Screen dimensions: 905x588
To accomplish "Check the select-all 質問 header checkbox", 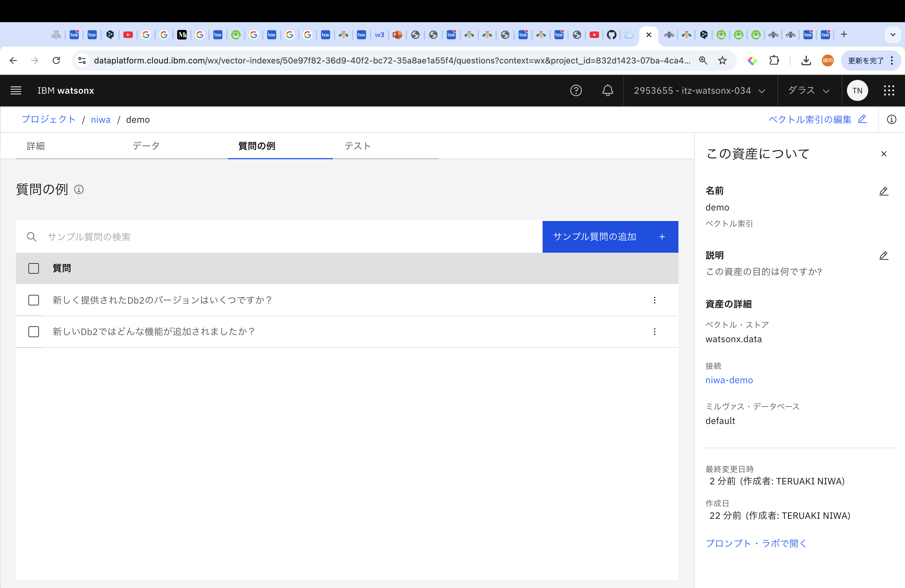I will tap(34, 269).
